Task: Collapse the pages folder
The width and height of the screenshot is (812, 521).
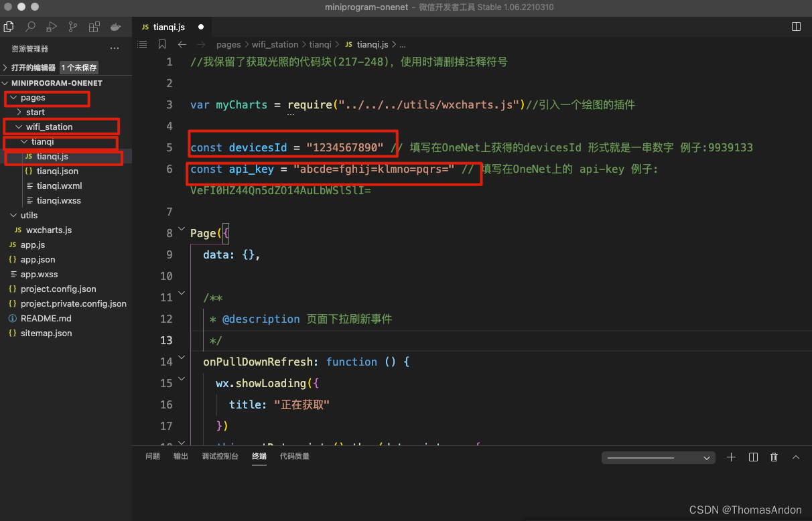Action: point(13,98)
